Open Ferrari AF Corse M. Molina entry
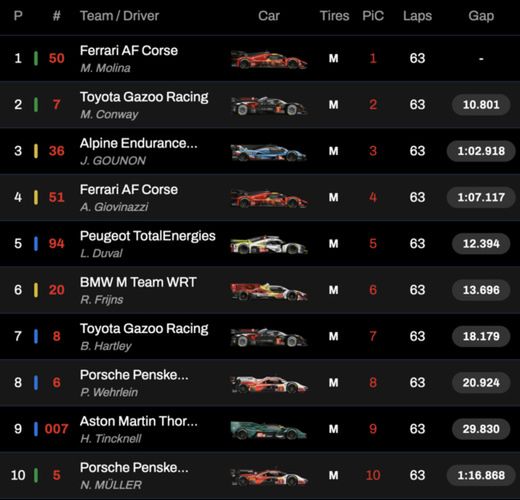Image resolution: width=520 pixels, height=500 pixels. tap(260, 58)
